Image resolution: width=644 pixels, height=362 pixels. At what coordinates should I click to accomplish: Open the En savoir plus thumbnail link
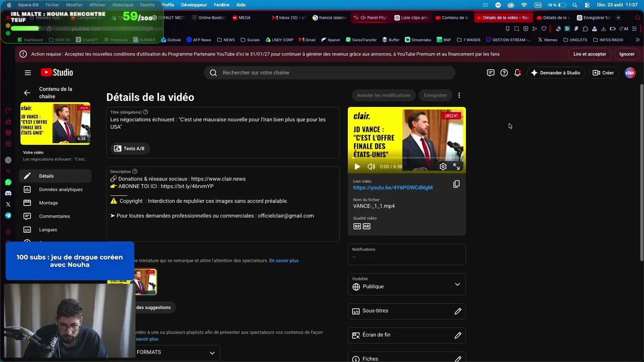click(284, 260)
